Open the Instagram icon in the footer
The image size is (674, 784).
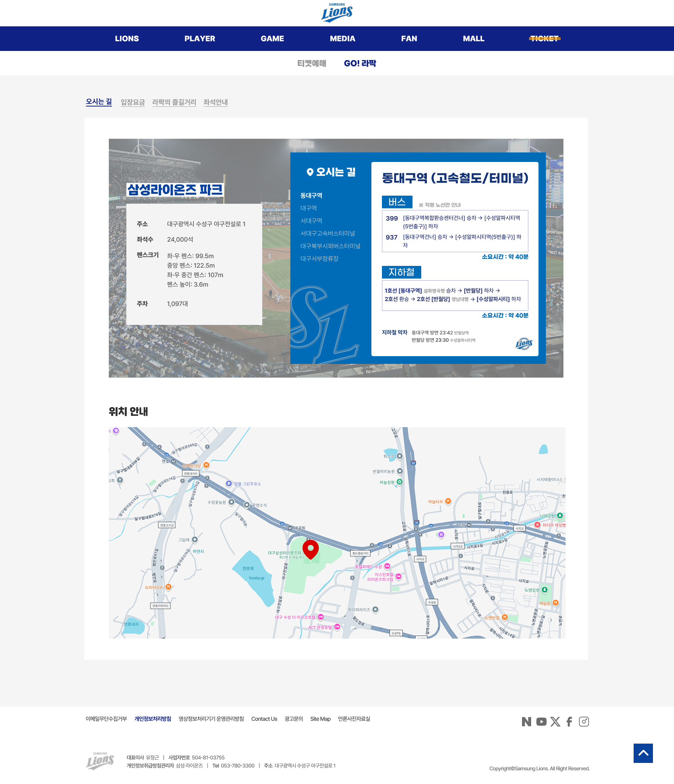tap(583, 721)
